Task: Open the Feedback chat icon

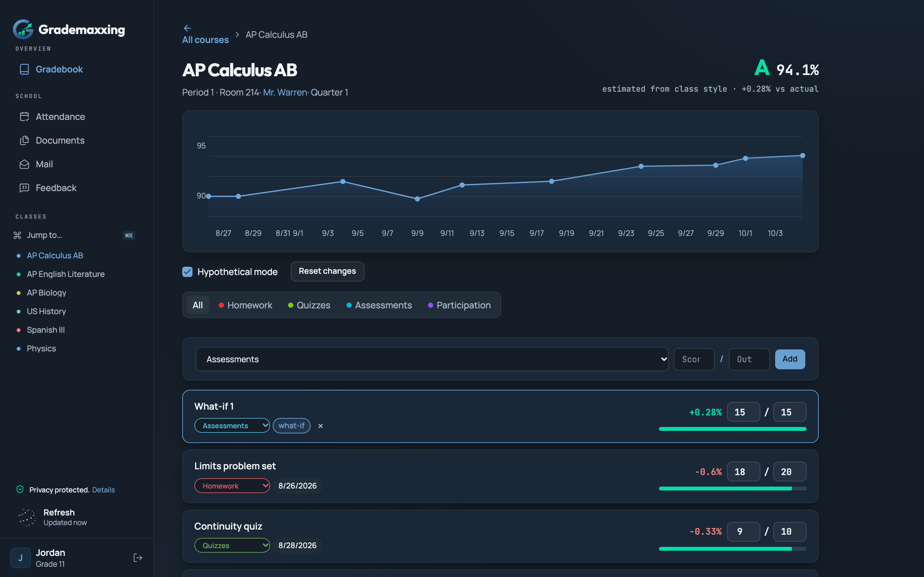Action: [x=24, y=188]
